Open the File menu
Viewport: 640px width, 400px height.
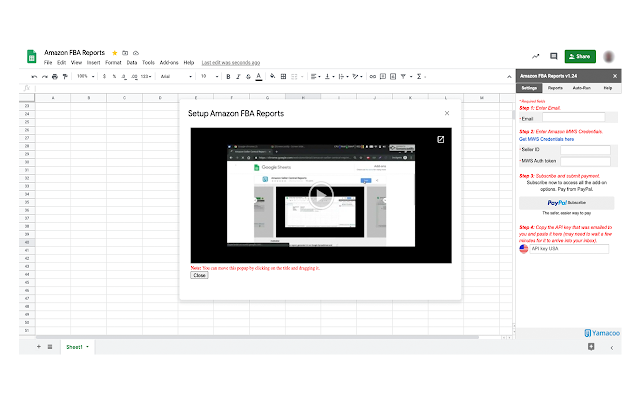point(48,62)
